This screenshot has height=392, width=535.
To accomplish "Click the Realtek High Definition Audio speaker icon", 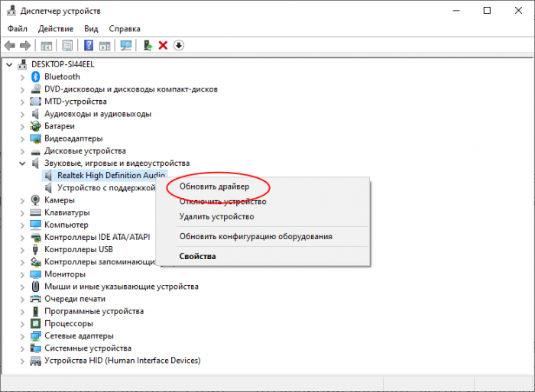I will [x=48, y=176].
